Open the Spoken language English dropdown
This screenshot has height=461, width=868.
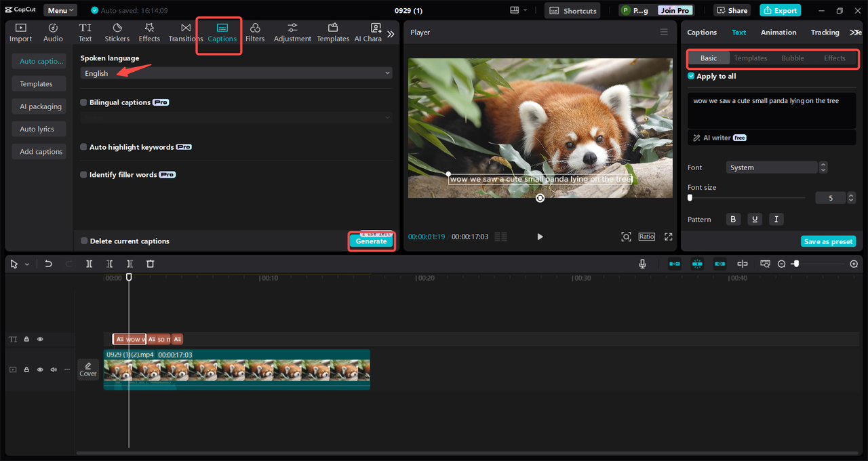(236, 73)
